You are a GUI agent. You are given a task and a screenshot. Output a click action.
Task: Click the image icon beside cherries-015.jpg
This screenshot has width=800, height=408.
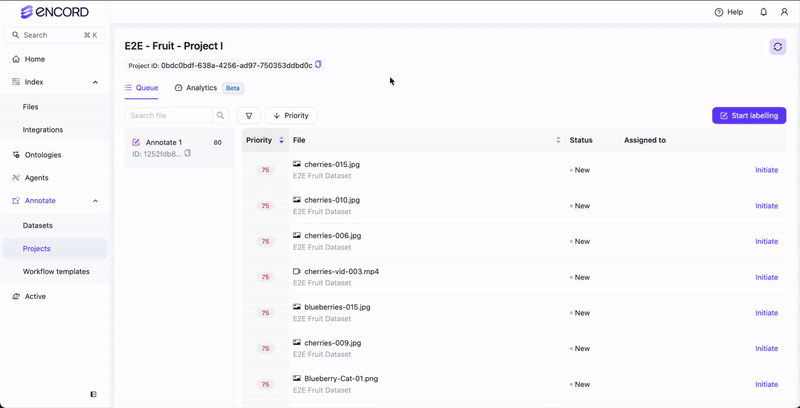pos(297,164)
